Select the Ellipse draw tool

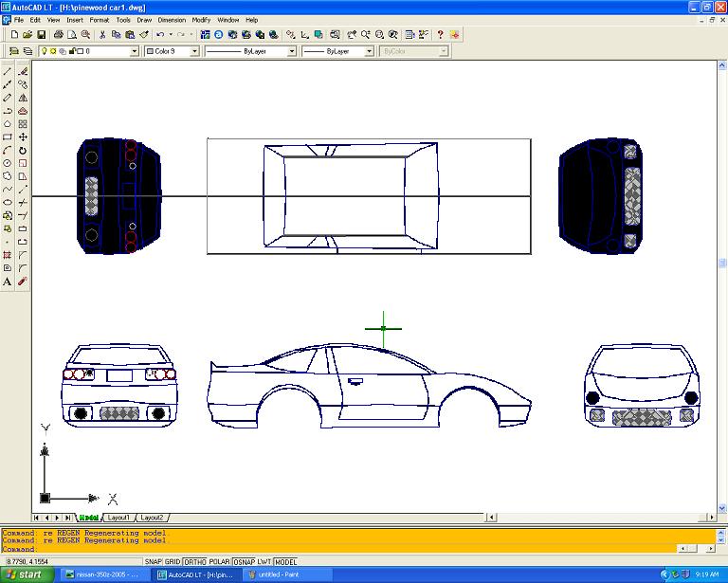tap(8, 202)
